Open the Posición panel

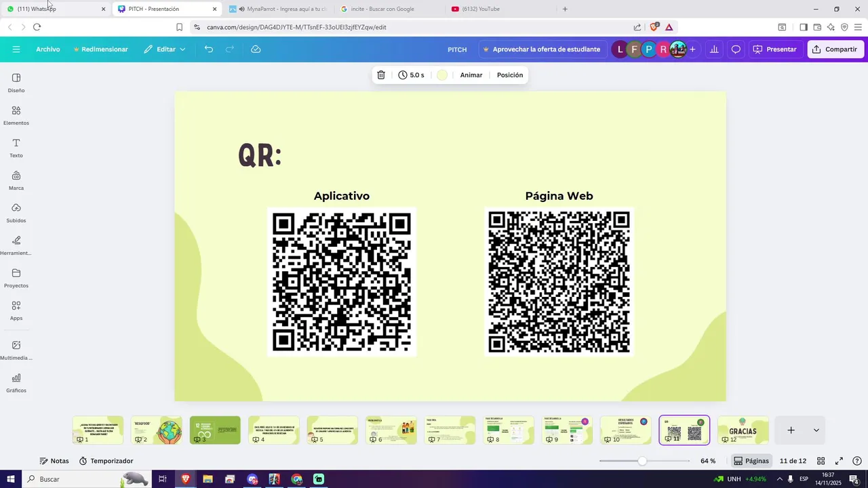(510, 75)
